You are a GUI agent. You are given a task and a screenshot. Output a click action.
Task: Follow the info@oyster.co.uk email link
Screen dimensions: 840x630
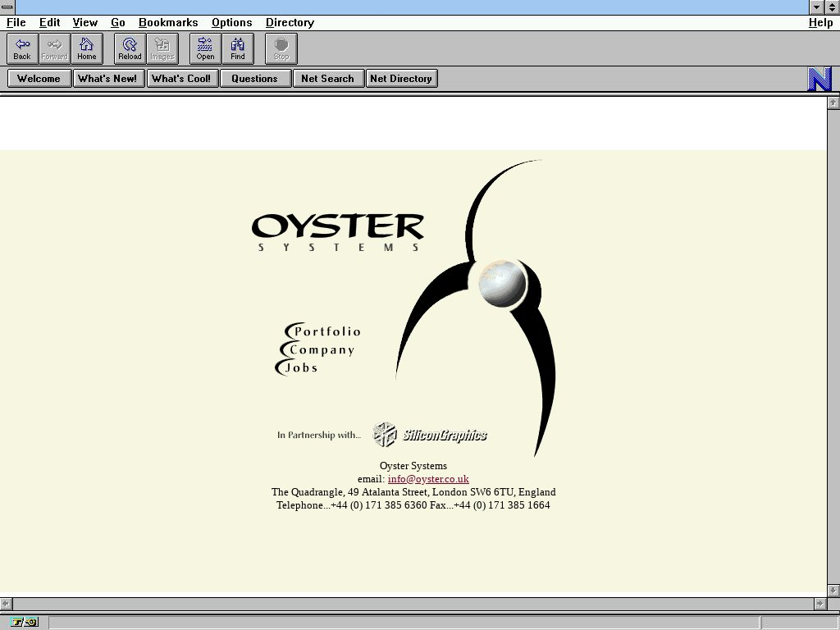[x=428, y=479]
